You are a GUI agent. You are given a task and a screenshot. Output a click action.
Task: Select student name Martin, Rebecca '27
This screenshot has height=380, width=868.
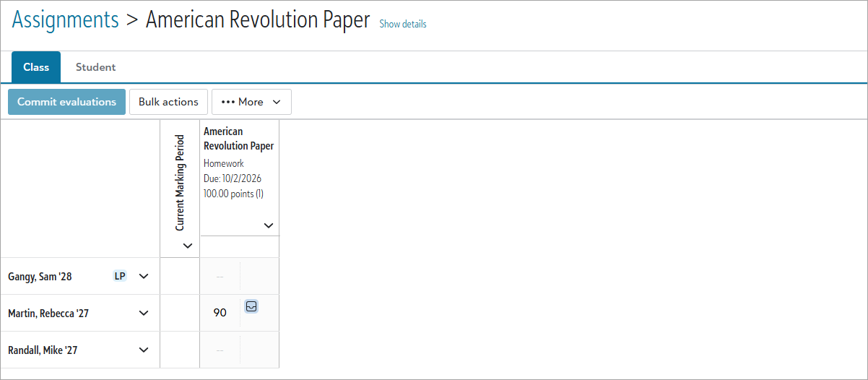pos(48,313)
